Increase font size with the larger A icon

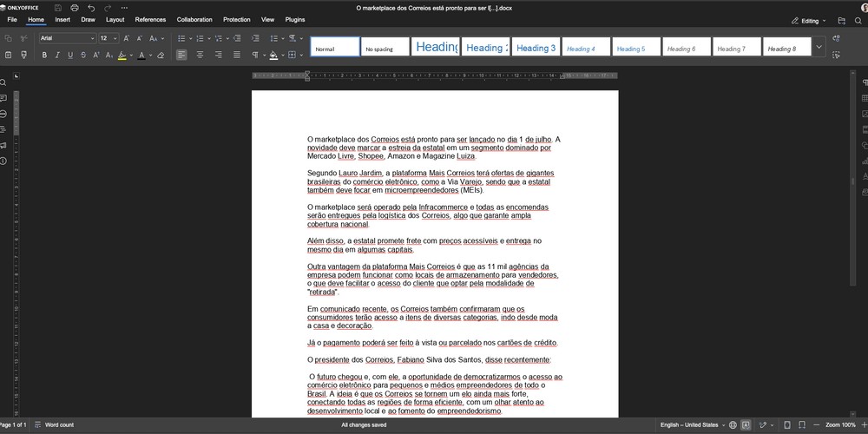tap(127, 38)
